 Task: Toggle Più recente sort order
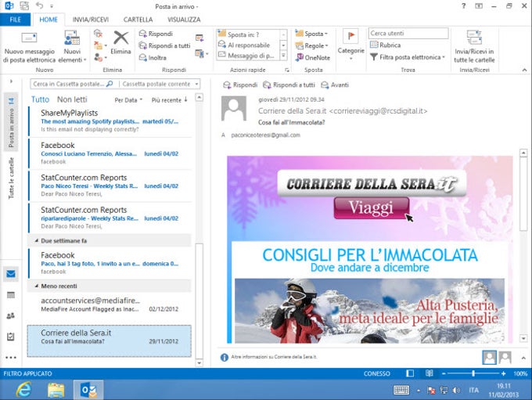click(169, 100)
